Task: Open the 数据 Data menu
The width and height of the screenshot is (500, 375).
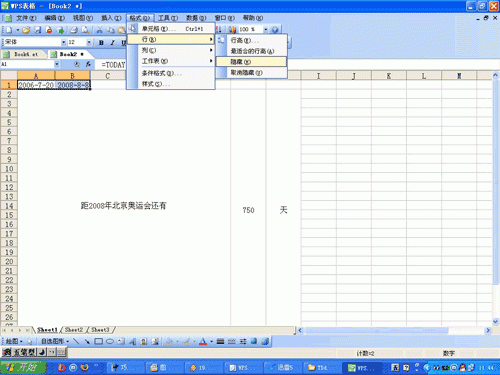Action: [x=196, y=18]
